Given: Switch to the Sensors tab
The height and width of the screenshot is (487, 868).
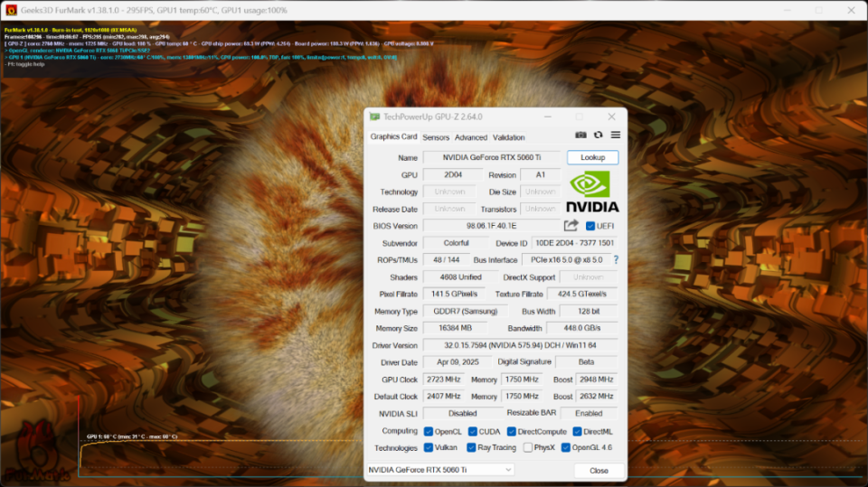Looking at the screenshot, I should (x=436, y=137).
